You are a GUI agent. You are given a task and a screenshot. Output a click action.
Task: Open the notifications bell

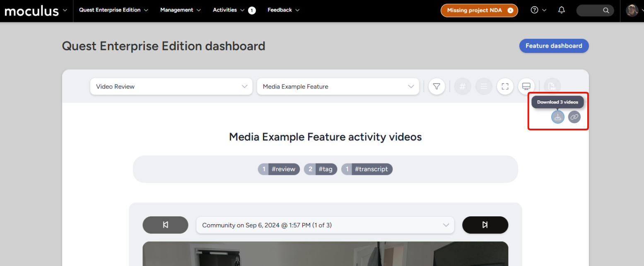point(561,10)
